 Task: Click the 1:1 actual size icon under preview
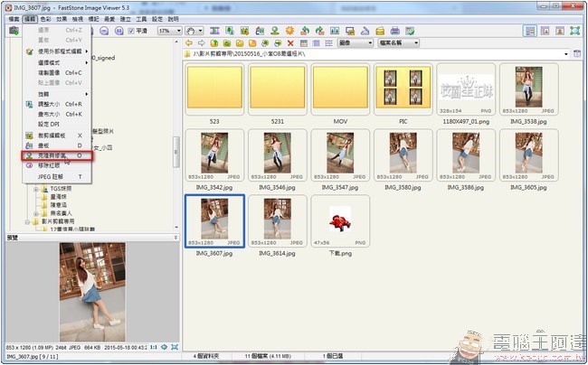click(154, 347)
